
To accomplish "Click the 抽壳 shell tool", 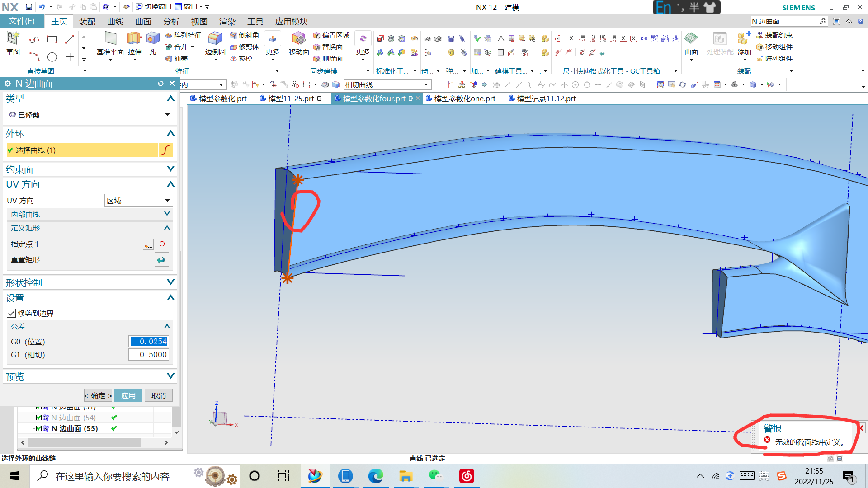I will coord(177,58).
